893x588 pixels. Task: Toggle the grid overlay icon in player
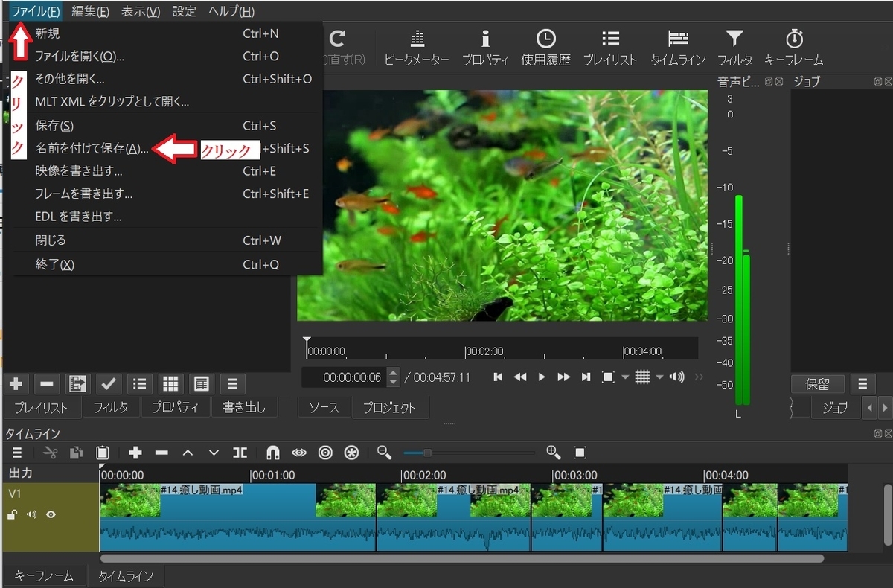tap(642, 377)
